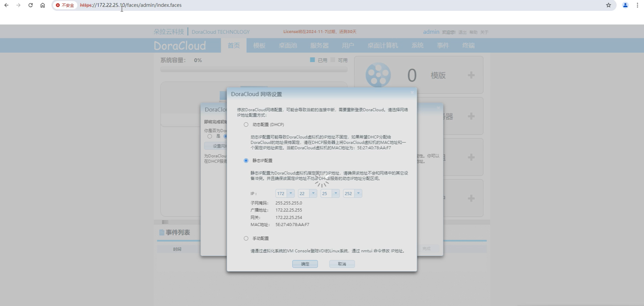This screenshot has width=644, height=306.
Task: Open the 关于 link
Action: tap(484, 32)
